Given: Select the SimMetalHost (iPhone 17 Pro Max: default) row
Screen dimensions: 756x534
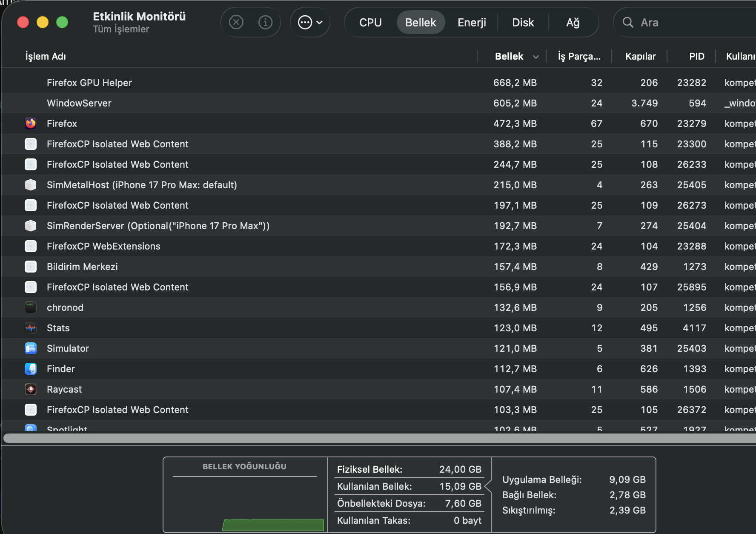Looking at the screenshot, I should click(x=378, y=185).
